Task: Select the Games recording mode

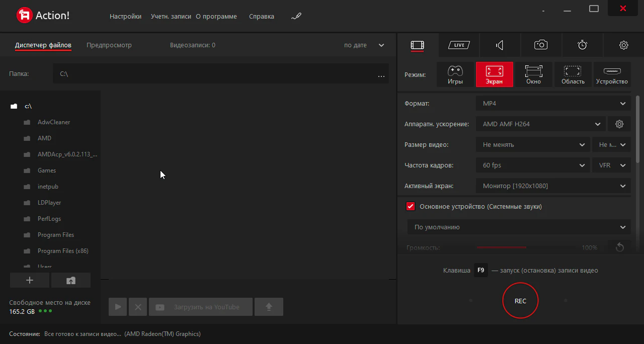Action: 455,74
